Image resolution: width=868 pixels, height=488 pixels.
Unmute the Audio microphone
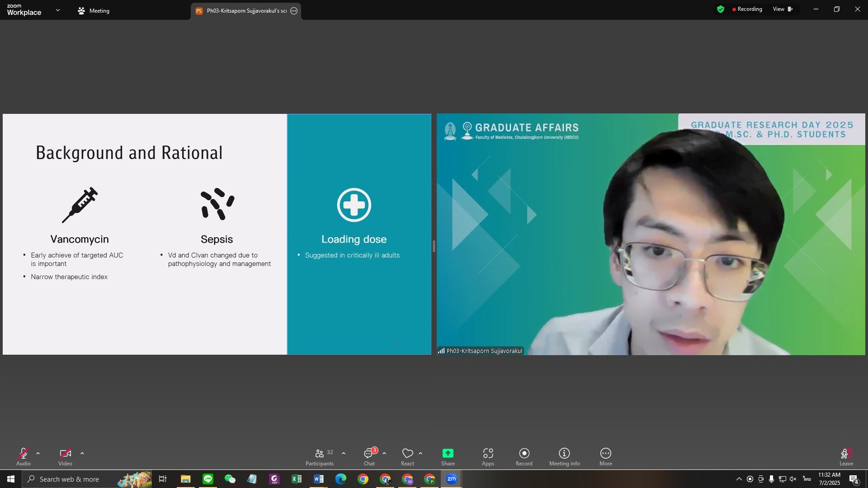pos(24,454)
